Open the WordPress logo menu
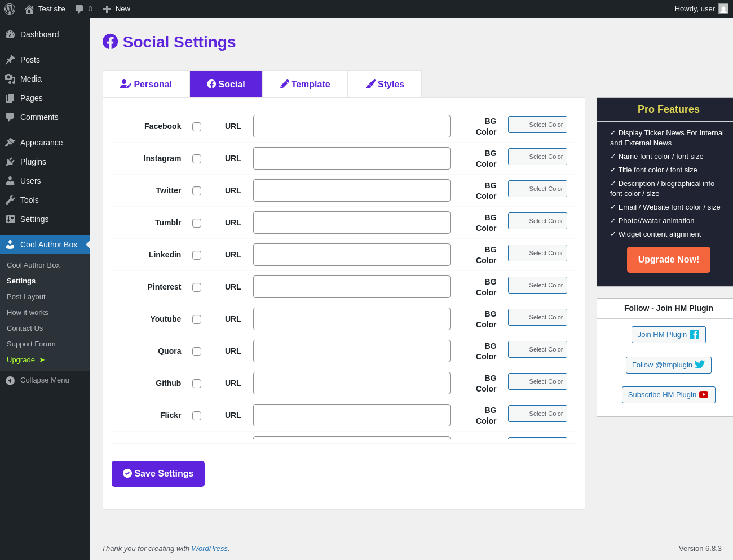 click(10, 9)
